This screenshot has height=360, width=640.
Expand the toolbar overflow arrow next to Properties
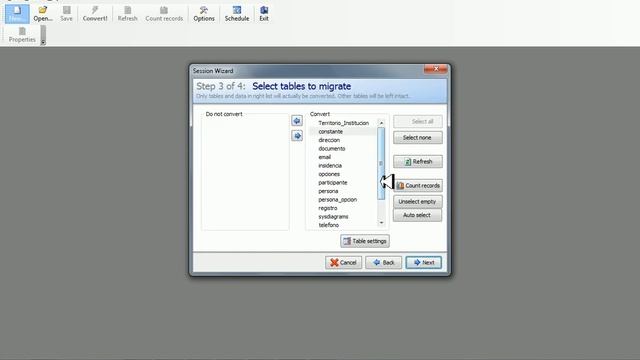pyautogui.click(x=43, y=35)
